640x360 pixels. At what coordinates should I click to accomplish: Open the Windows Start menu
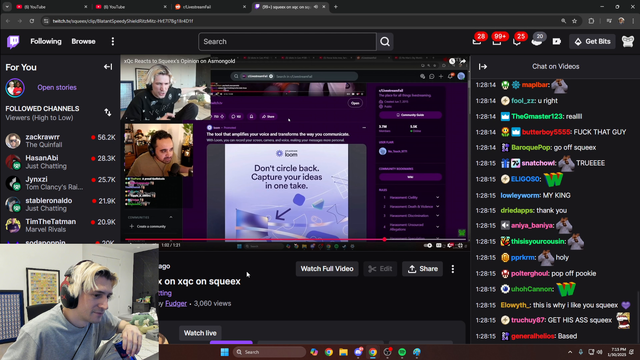click(x=224, y=352)
